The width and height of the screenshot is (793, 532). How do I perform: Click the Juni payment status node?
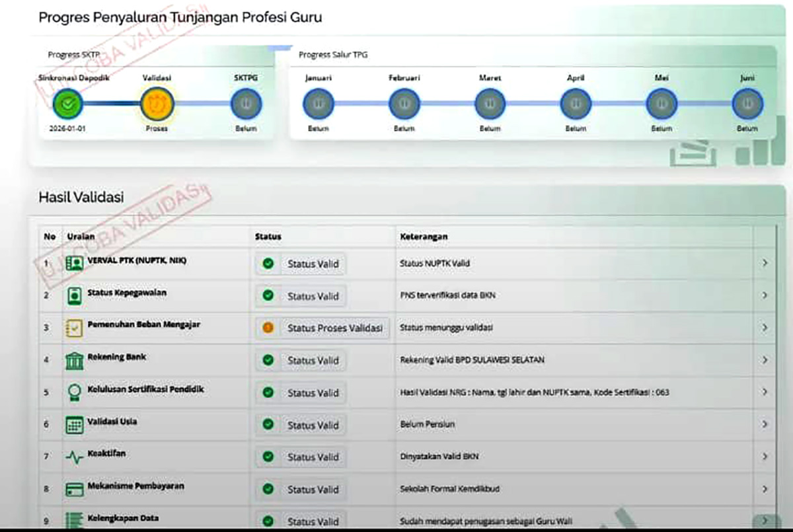[x=747, y=103]
